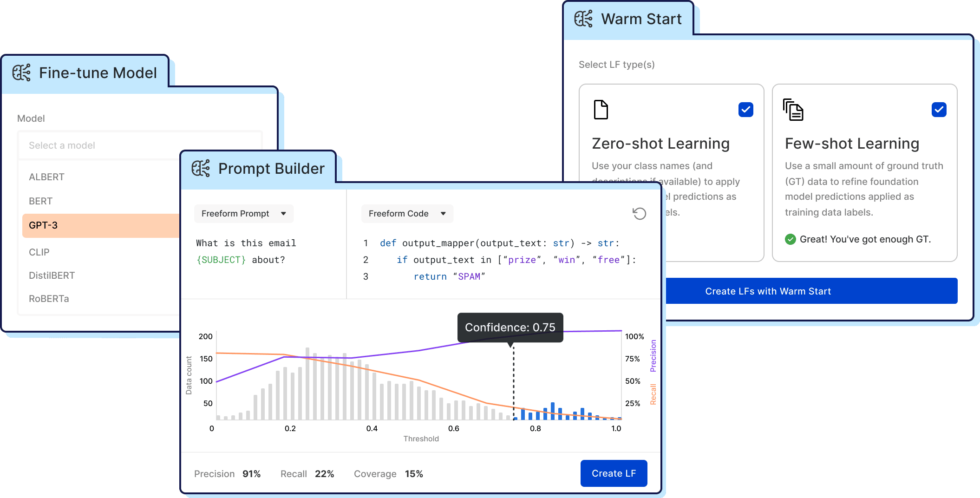980x498 pixels.
Task: Click the brain icon on the Warm Start tab
Action: [x=583, y=19]
